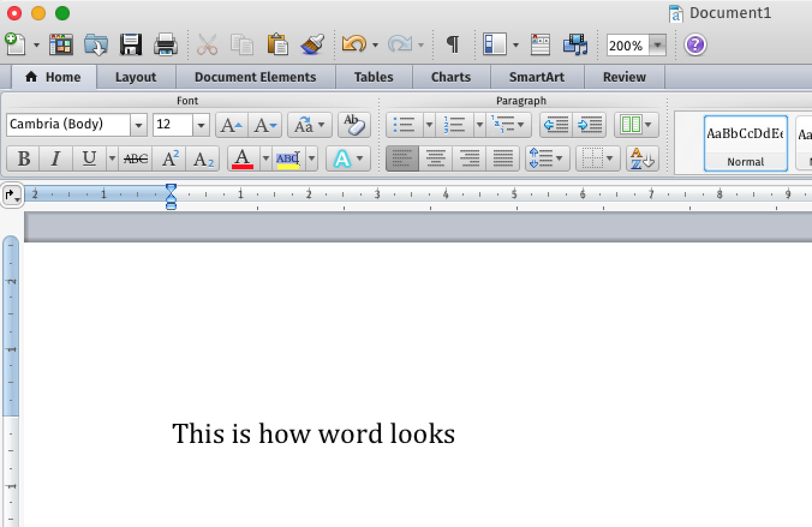This screenshot has height=527, width=812.
Task: Paste from the clipboard icon
Action: (x=277, y=44)
